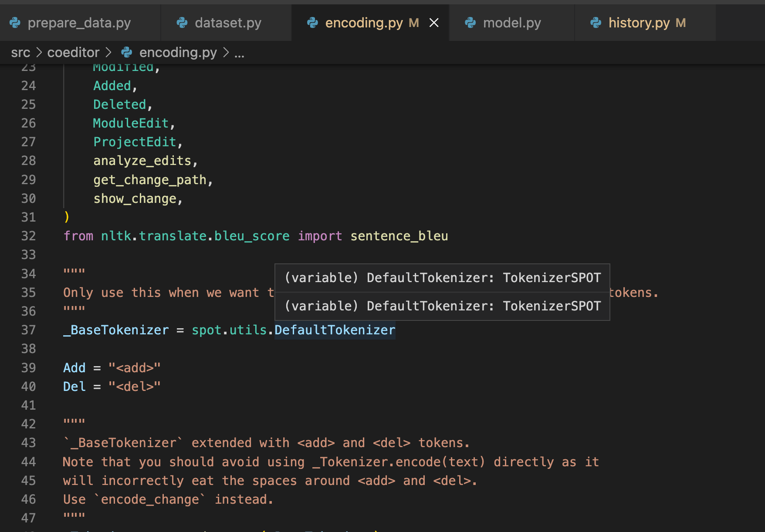Click second hover tooltip 'DefaultTokenizer: TokenizerSPOT' entry
Viewport: 765px width, 532px height.
tap(442, 306)
